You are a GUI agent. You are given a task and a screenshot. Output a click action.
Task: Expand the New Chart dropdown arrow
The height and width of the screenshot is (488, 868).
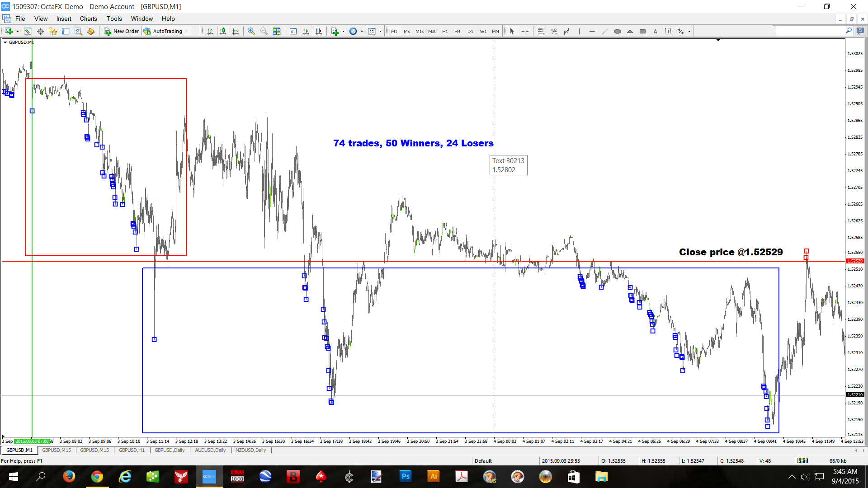tap(18, 31)
